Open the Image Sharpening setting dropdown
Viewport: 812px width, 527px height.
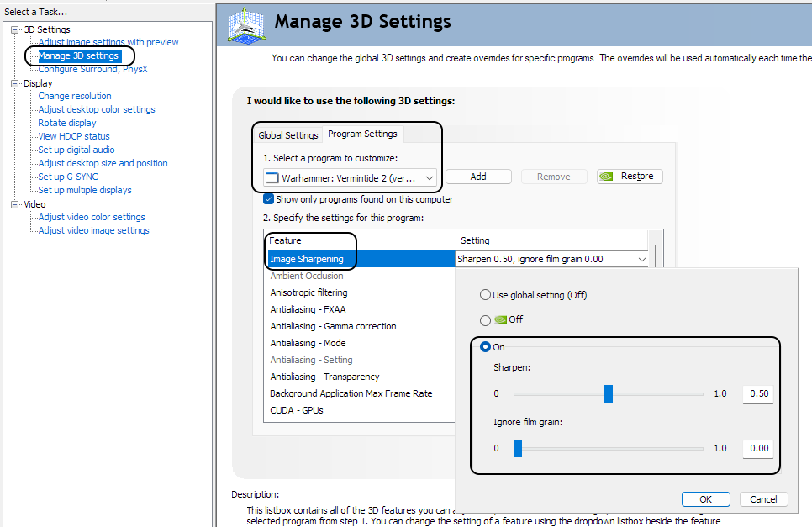[x=642, y=260]
